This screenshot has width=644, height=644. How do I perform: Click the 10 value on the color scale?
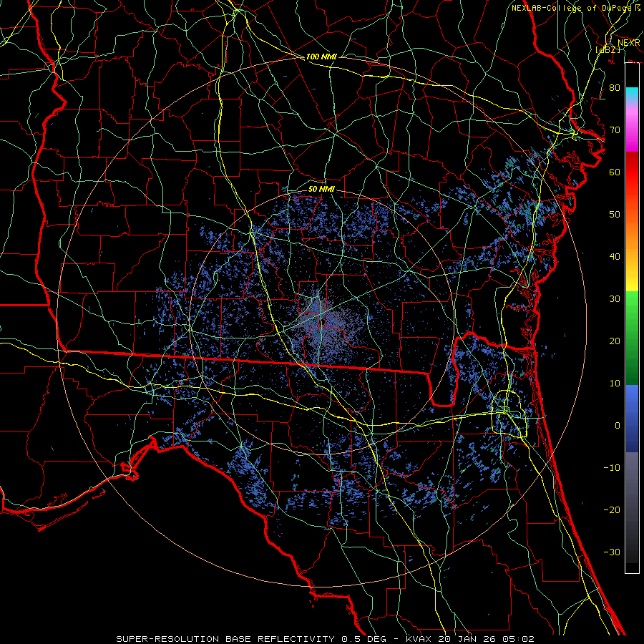tap(615, 384)
